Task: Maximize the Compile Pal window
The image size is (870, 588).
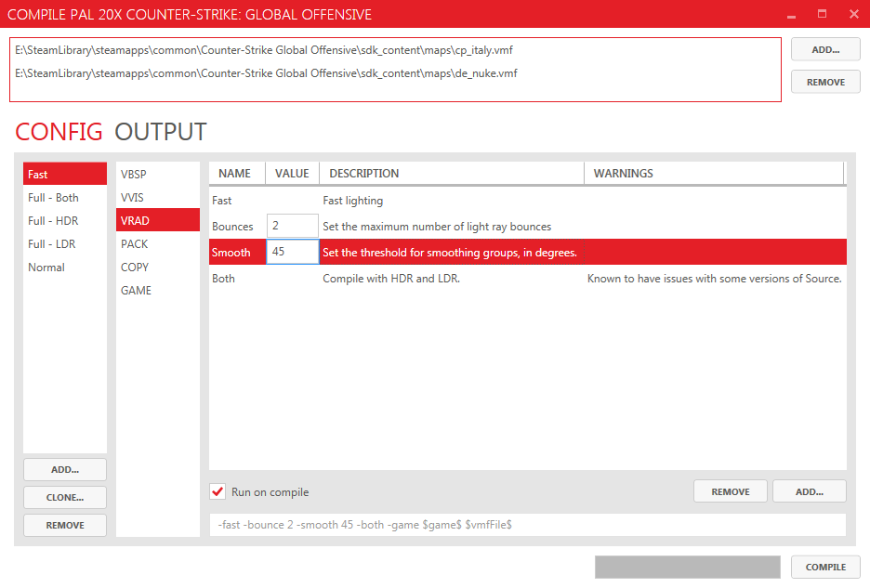Action: 823,15
